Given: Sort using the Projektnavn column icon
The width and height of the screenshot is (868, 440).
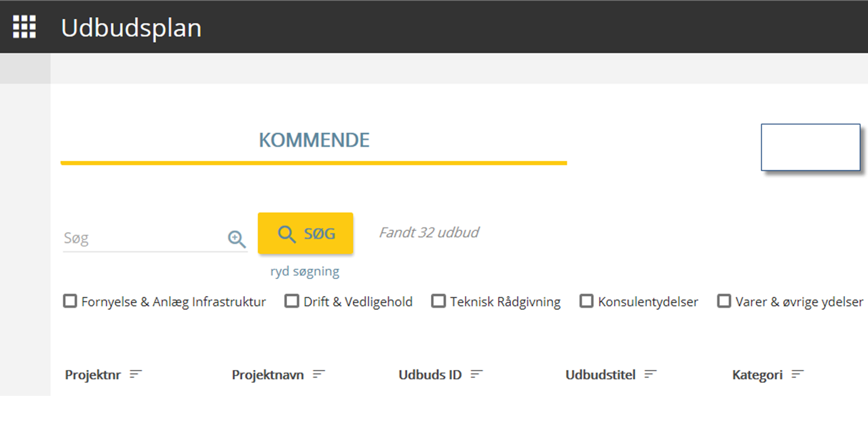Looking at the screenshot, I should 319,373.
